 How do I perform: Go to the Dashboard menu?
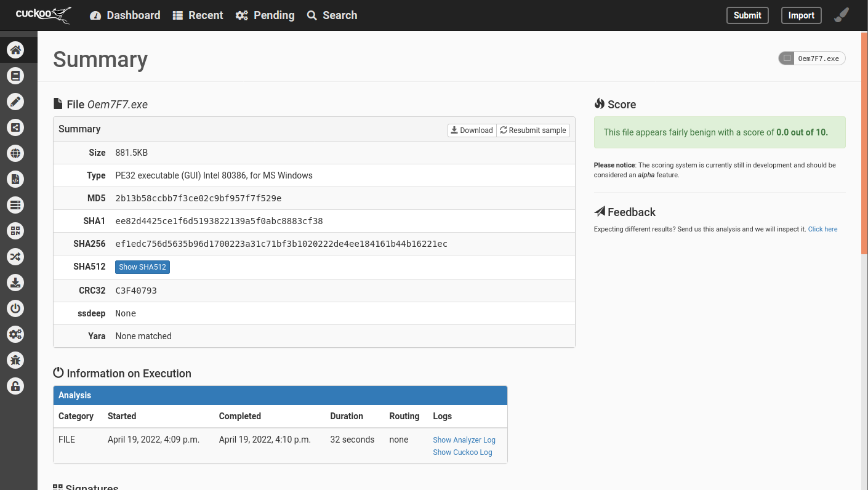click(x=125, y=15)
